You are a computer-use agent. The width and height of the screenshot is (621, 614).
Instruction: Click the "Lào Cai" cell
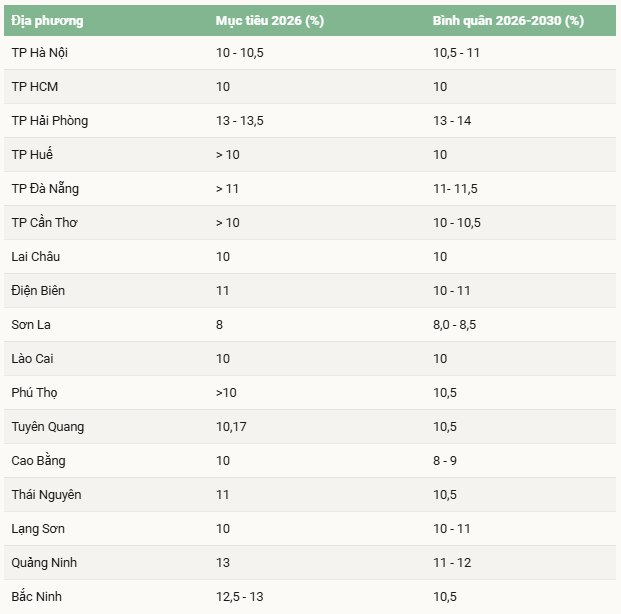click(x=34, y=359)
